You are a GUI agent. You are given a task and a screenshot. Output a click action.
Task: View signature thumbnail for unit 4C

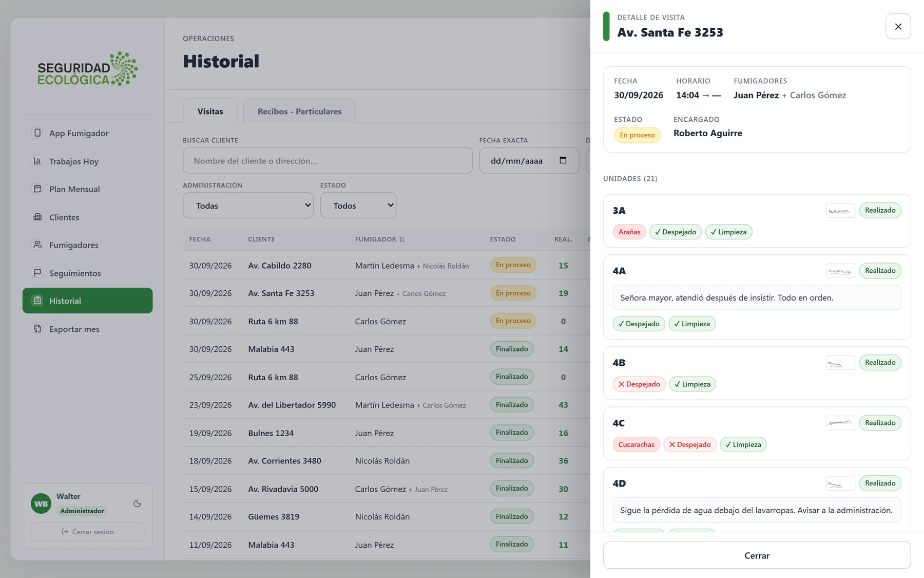tap(840, 423)
